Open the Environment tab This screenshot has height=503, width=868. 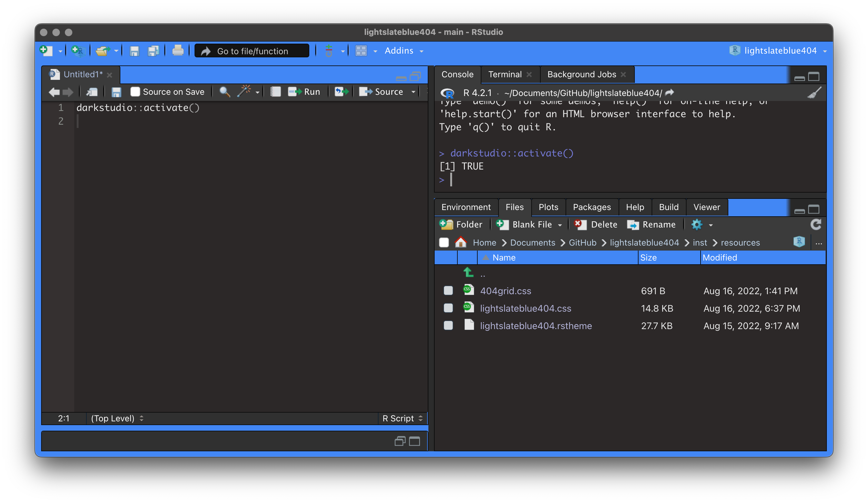(466, 207)
